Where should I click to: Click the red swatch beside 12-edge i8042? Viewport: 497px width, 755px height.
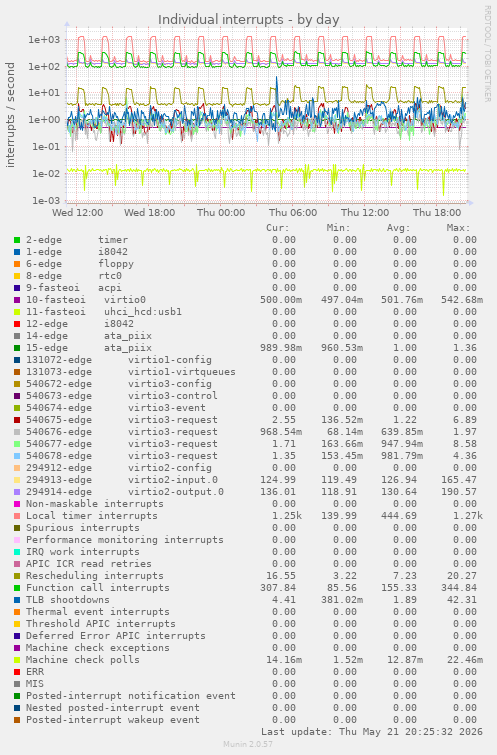[17, 324]
